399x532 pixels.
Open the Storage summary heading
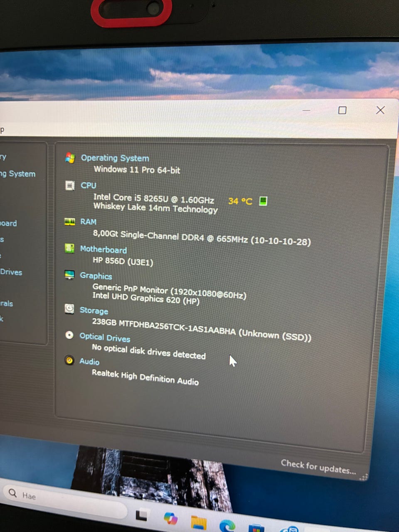(x=94, y=310)
